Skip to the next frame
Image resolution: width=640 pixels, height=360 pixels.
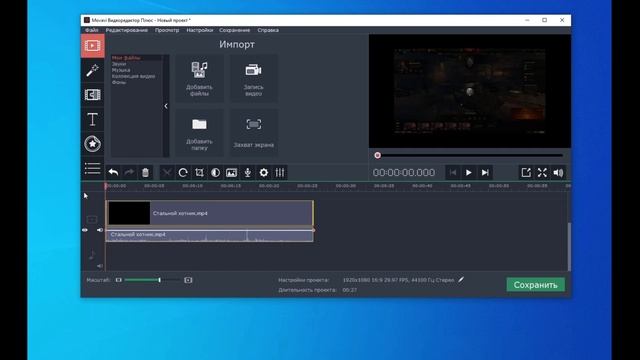coord(485,173)
